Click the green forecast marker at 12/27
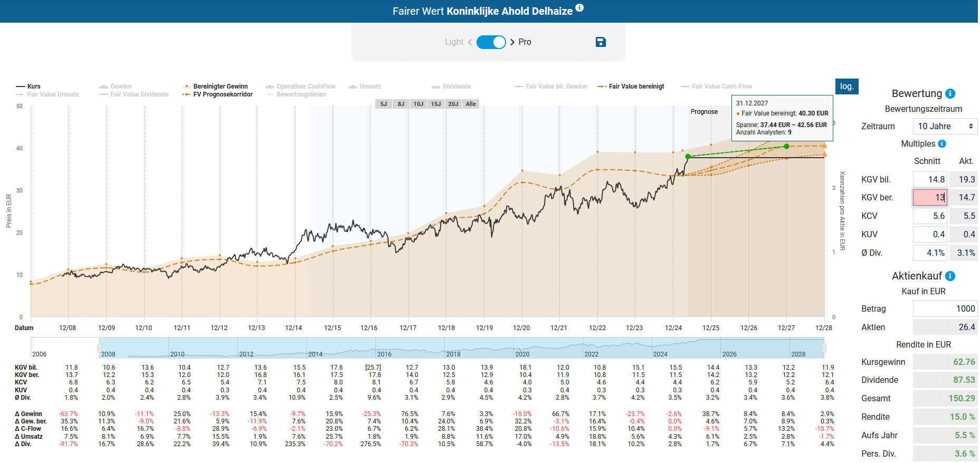Screen dimensions: 980x463 pyautogui.click(x=786, y=146)
